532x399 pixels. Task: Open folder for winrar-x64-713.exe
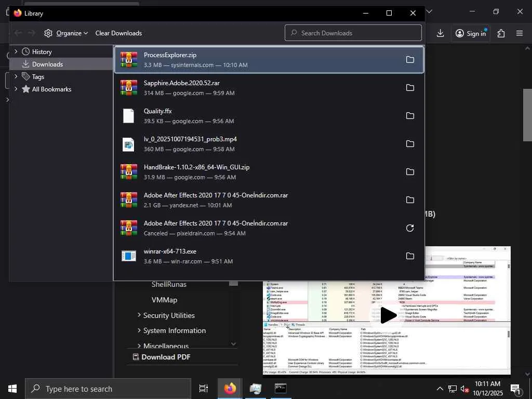point(410,256)
